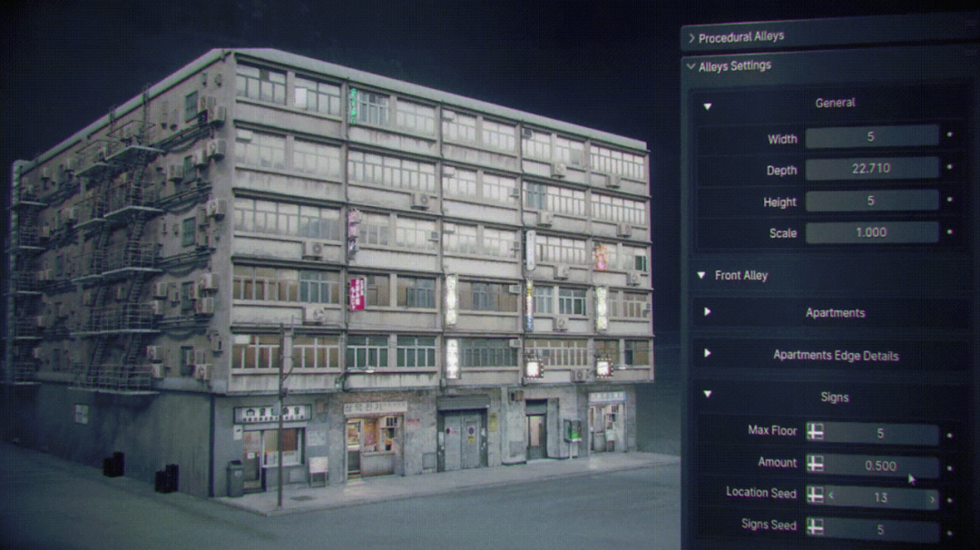
Task: Click the Amount animate property dot
Action: (950, 467)
